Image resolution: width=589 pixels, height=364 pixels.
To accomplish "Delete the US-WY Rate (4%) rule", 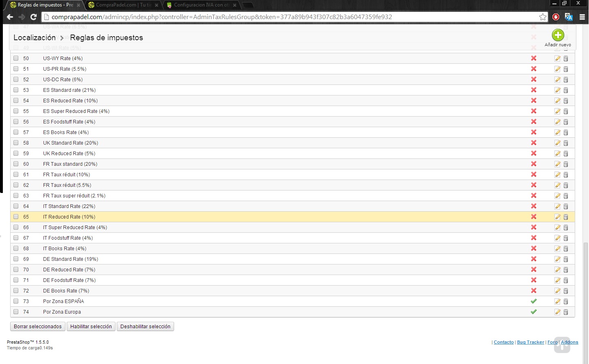I will [x=566, y=58].
